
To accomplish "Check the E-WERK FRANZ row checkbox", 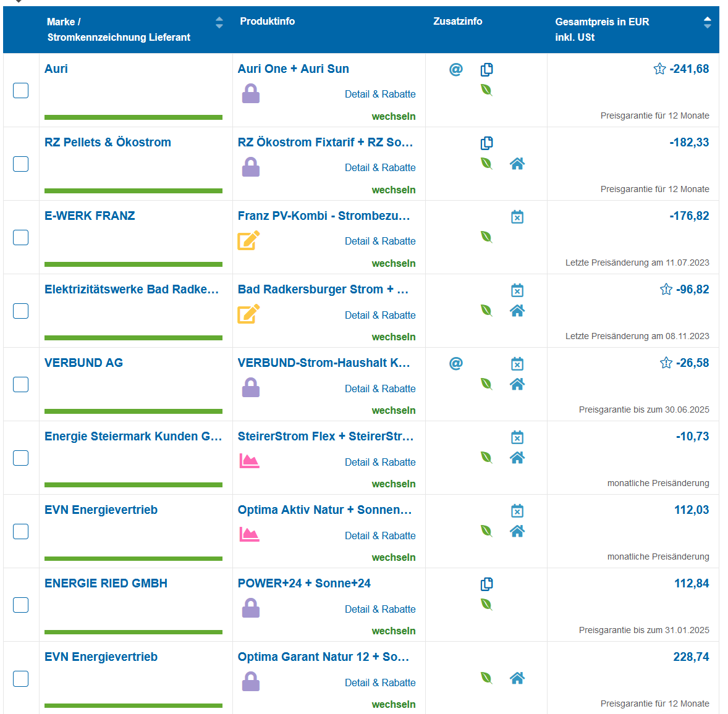I will (20, 238).
